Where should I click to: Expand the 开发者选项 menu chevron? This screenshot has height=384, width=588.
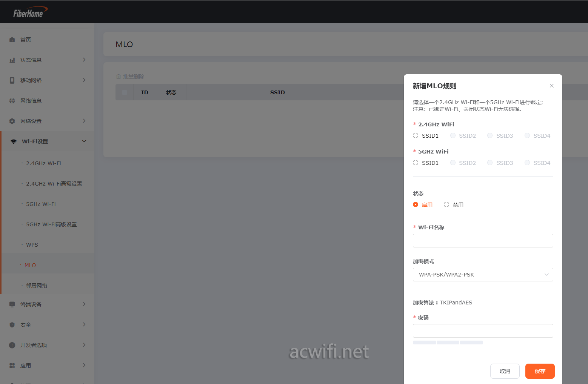(x=84, y=345)
